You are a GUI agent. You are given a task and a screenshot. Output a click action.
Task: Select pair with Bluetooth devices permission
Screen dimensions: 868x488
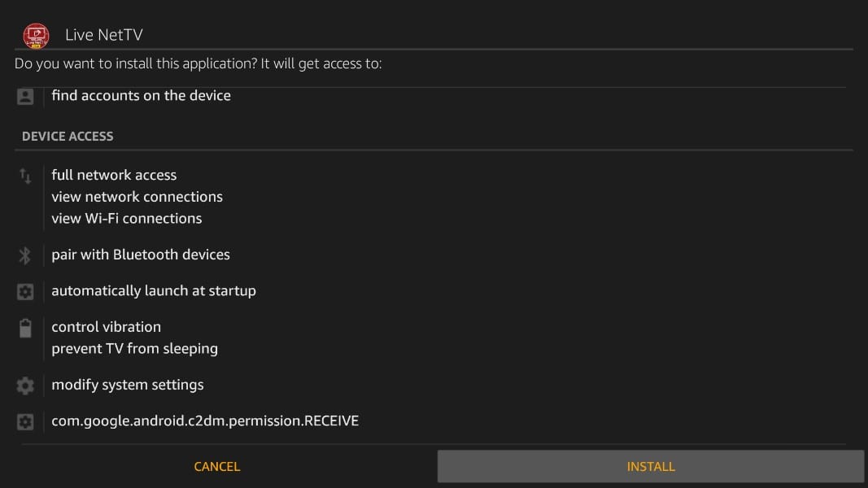(x=141, y=255)
